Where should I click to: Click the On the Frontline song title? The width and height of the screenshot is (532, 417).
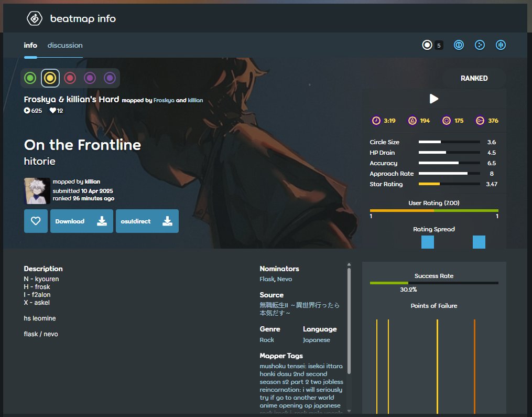coord(82,145)
